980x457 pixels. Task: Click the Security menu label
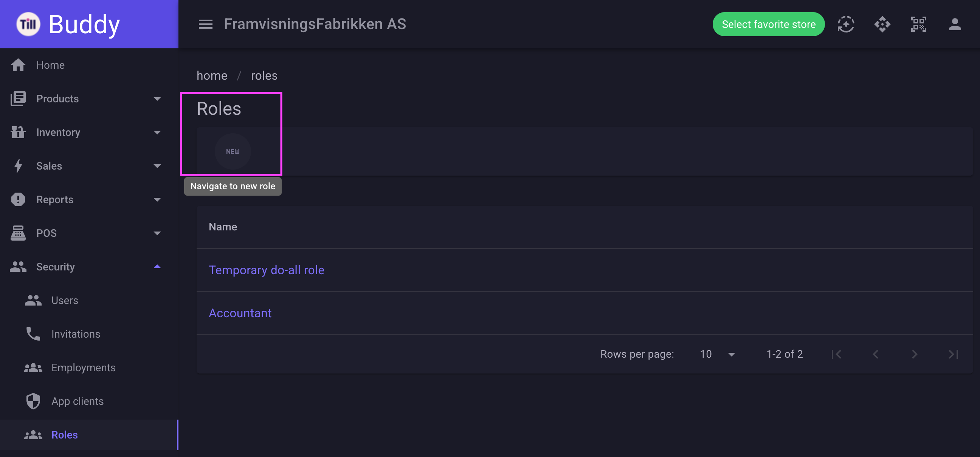56,267
